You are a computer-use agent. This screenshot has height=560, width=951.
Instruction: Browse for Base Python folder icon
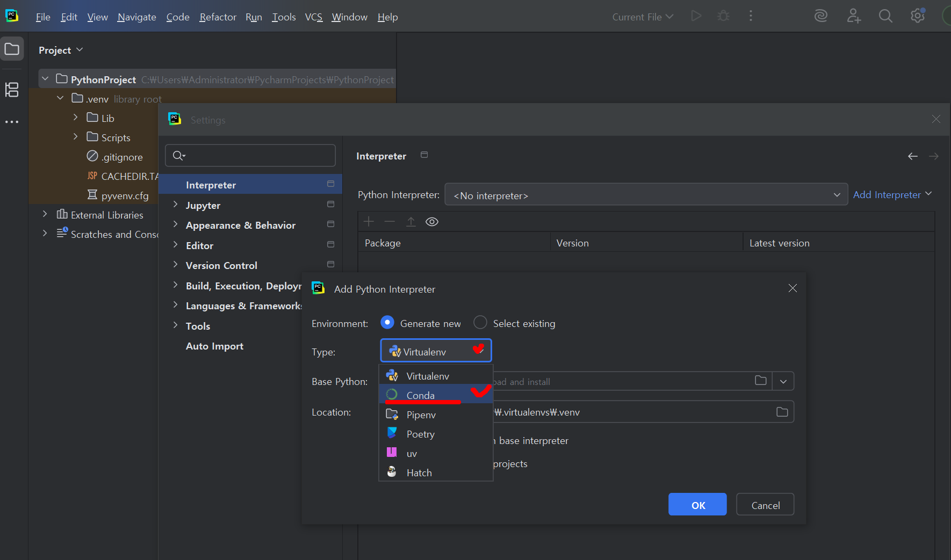[761, 381]
